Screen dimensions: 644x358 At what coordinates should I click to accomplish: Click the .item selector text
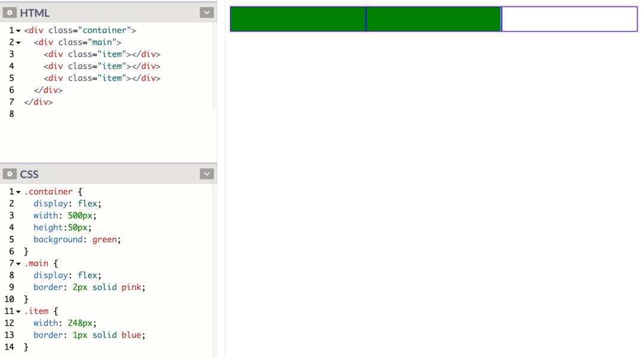pyautogui.click(x=36, y=311)
